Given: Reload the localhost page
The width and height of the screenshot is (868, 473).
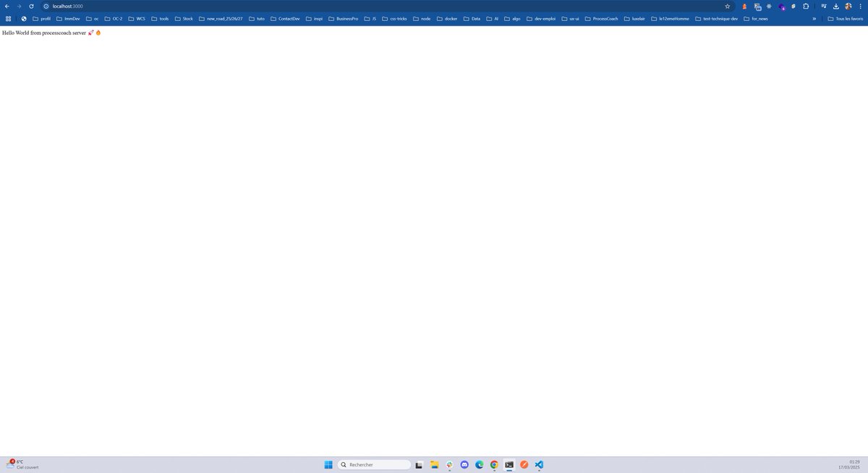Looking at the screenshot, I should [x=31, y=6].
